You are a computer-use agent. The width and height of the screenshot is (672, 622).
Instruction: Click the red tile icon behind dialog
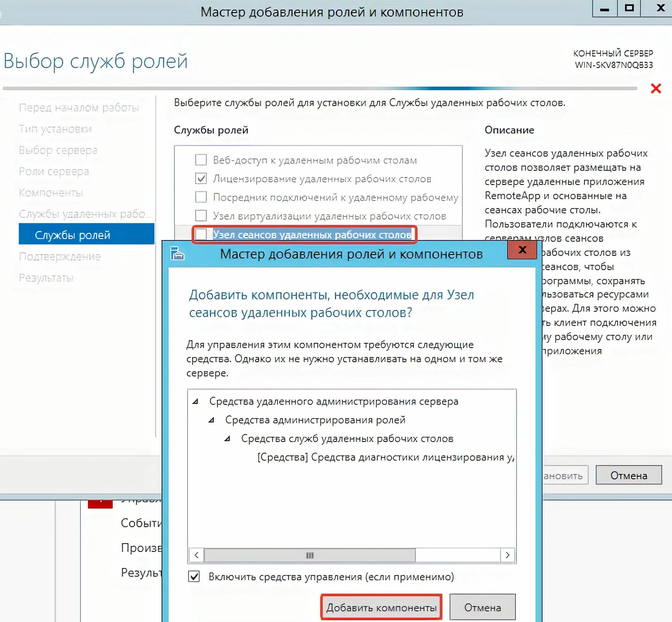[x=100, y=504]
